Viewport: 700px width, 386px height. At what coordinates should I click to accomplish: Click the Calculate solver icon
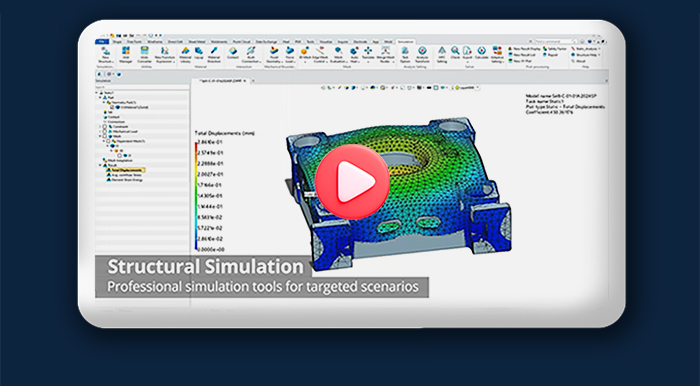(481, 54)
